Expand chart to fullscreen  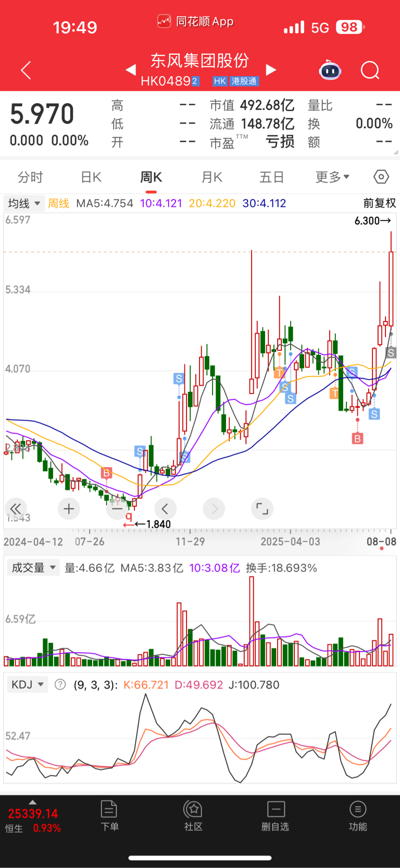262,509
